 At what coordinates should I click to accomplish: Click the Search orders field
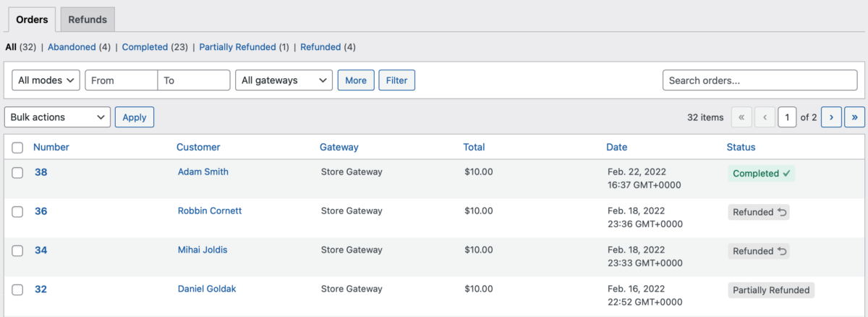point(759,80)
